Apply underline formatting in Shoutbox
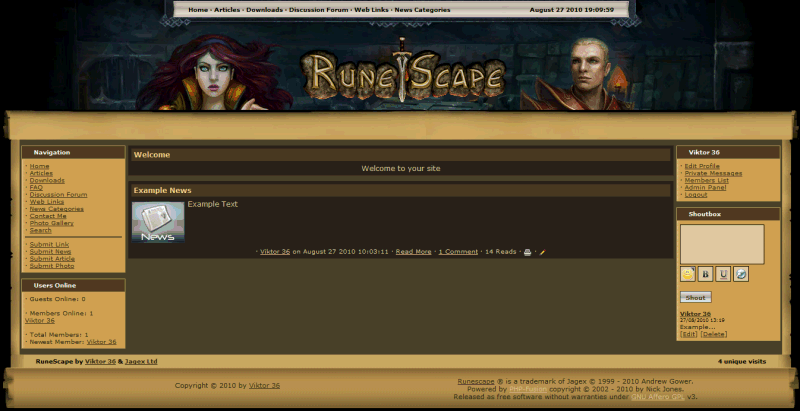The image size is (800, 411). tap(723, 274)
